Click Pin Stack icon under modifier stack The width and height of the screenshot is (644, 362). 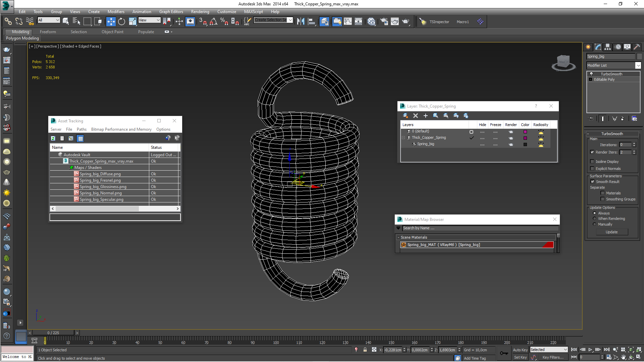click(591, 119)
